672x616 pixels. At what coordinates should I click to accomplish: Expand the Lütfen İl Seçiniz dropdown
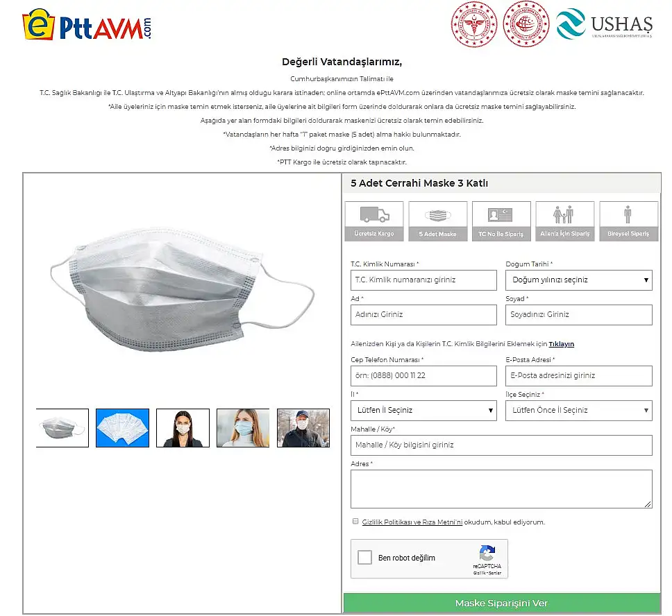click(423, 411)
